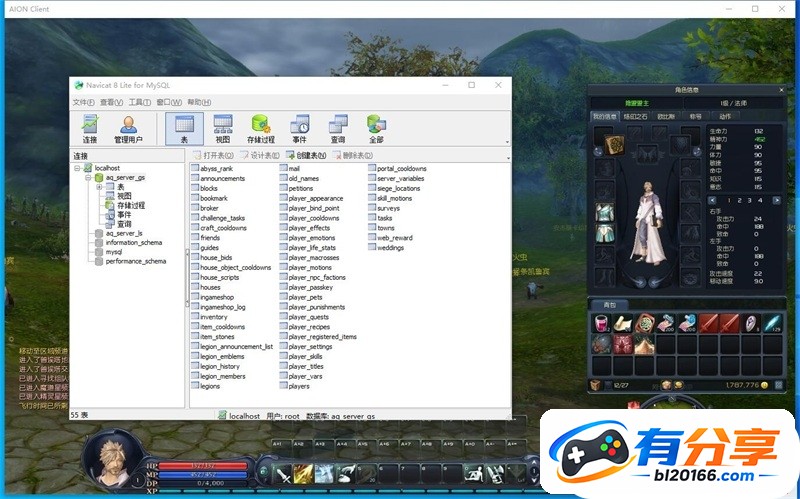Image resolution: width=800 pixels, height=499 pixels.
Task: Switch to the second character info tab
Action: tap(635, 116)
